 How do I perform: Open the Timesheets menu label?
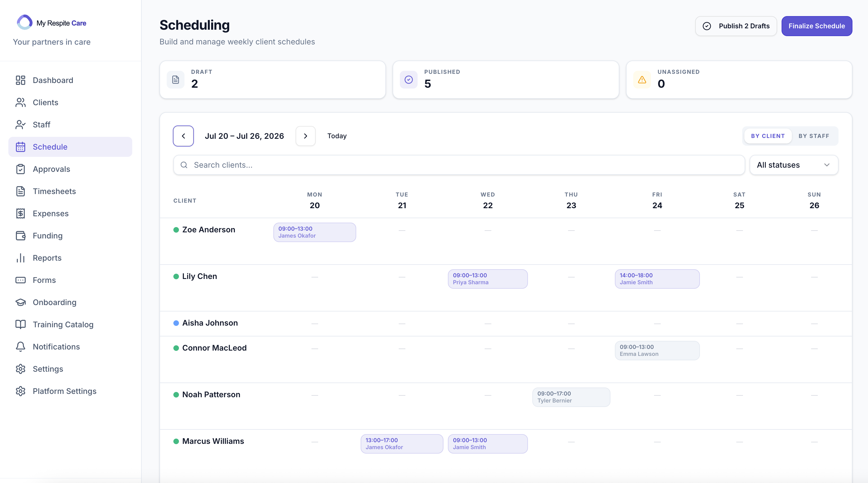point(54,191)
